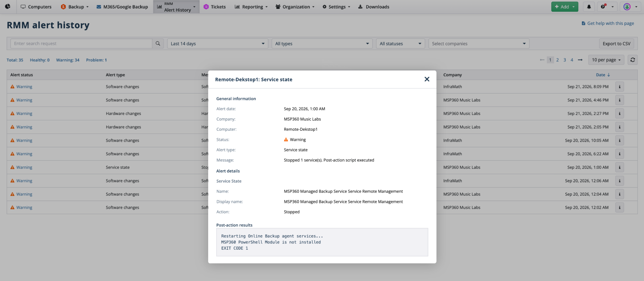This screenshot has height=281, width=644.
Task: Click the green Add button
Action: (x=564, y=6)
